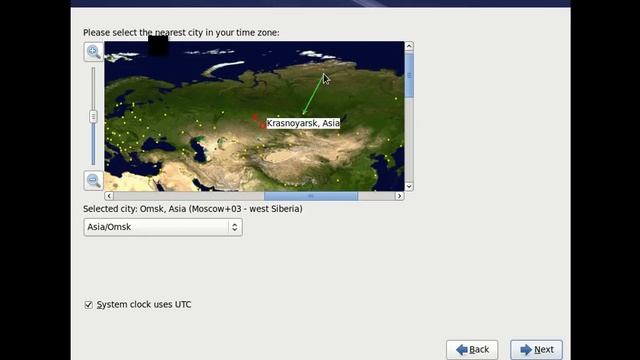This screenshot has width=640, height=360.
Task: Click the Next button
Action: click(x=536, y=349)
